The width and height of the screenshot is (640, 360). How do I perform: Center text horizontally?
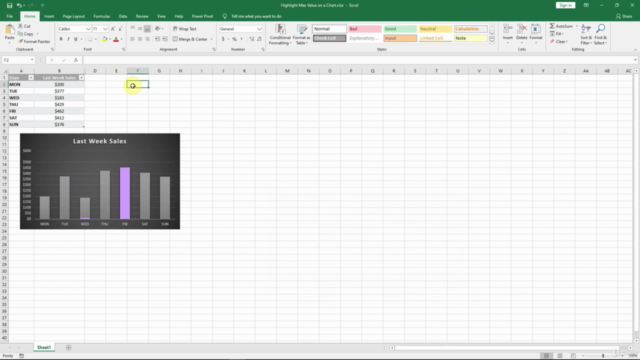pyautogui.click(x=140, y=39)
